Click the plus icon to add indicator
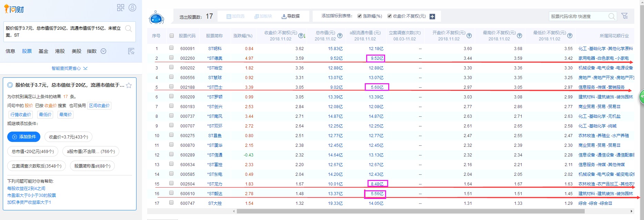Image resolution: width=644 pixels, height=220 pixels. [x=432, y=16]
